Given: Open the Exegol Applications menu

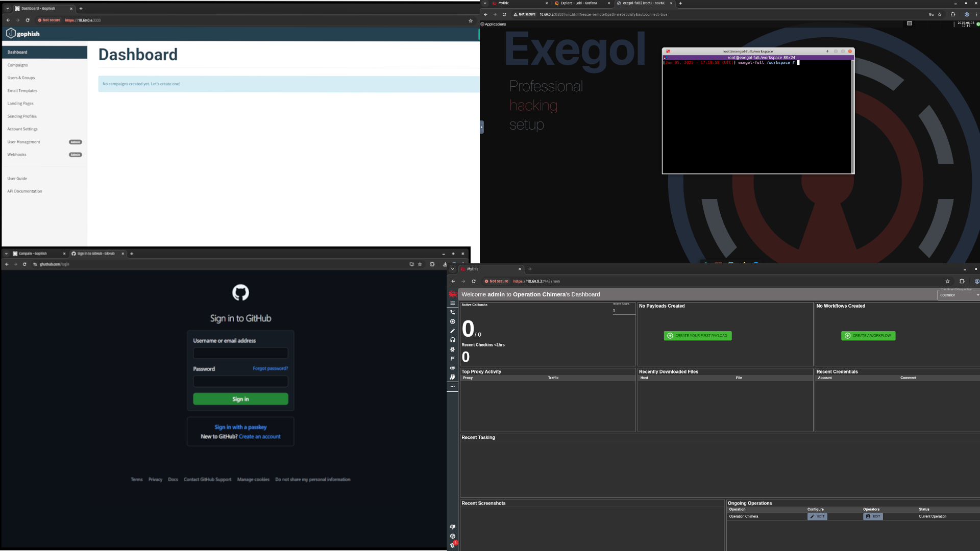Looking at the screenshot, I should click(x=493, y=24).
